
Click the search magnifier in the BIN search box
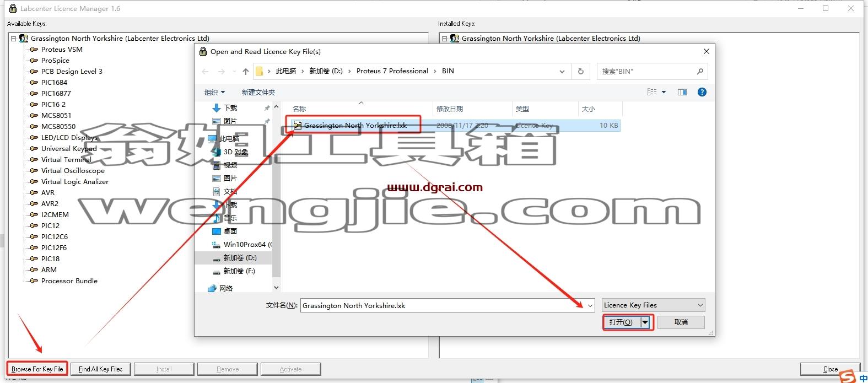[x=700, y=71]
